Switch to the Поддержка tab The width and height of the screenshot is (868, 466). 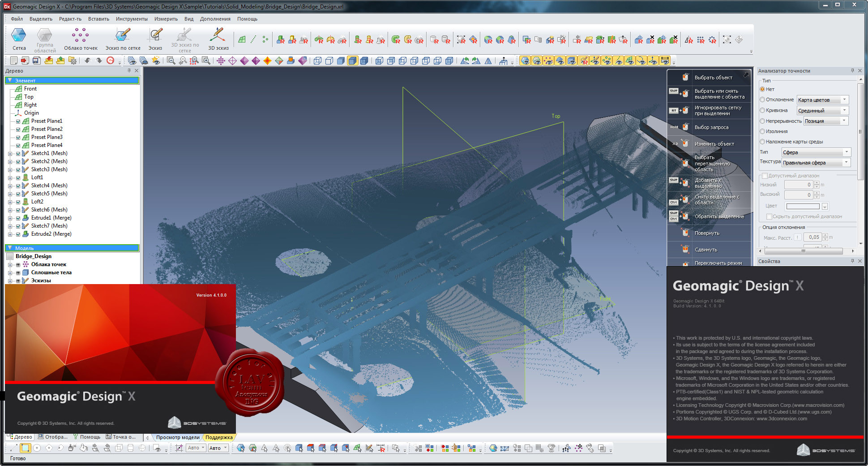coord(219,437)
